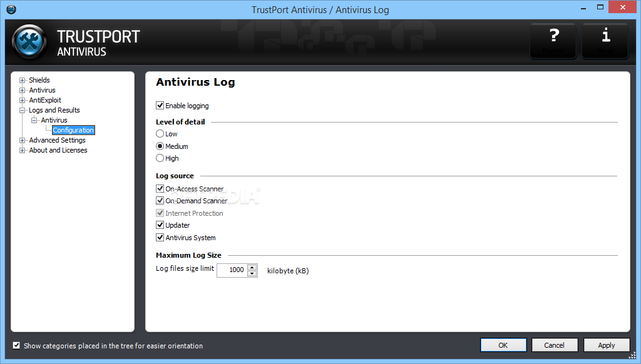Toggle Show categories placed in tree checkbox
Viewport: 641px width, 364px height.
(x=16, y=346)
